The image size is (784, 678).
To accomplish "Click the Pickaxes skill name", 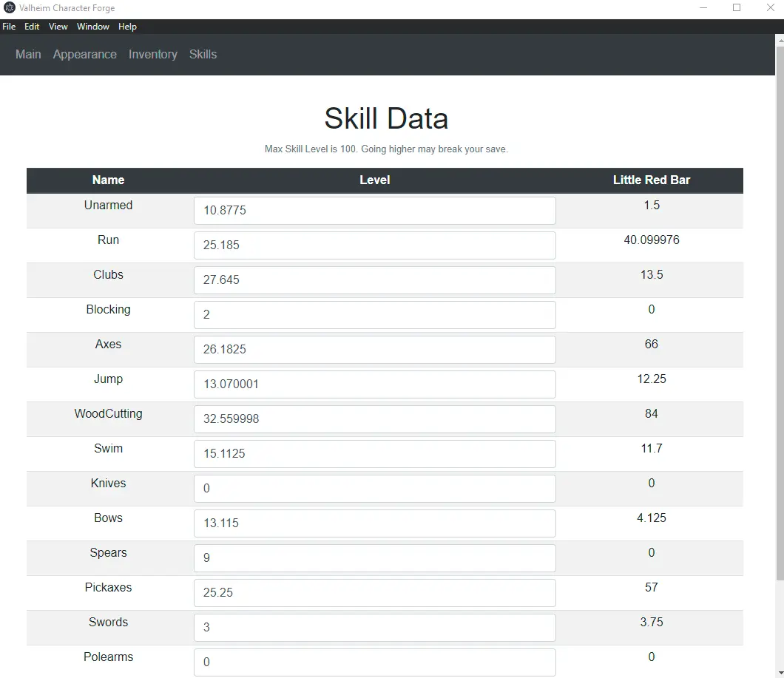I will click(109, 588).
